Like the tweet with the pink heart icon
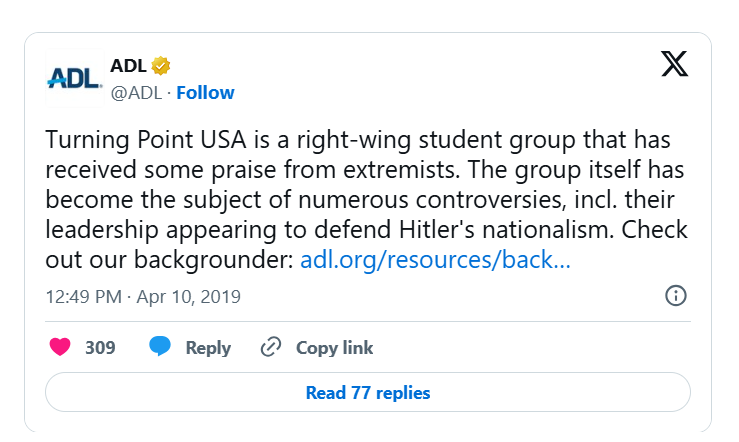The height and width of the screenshot is (442, 739). click(x=60, y=348)
